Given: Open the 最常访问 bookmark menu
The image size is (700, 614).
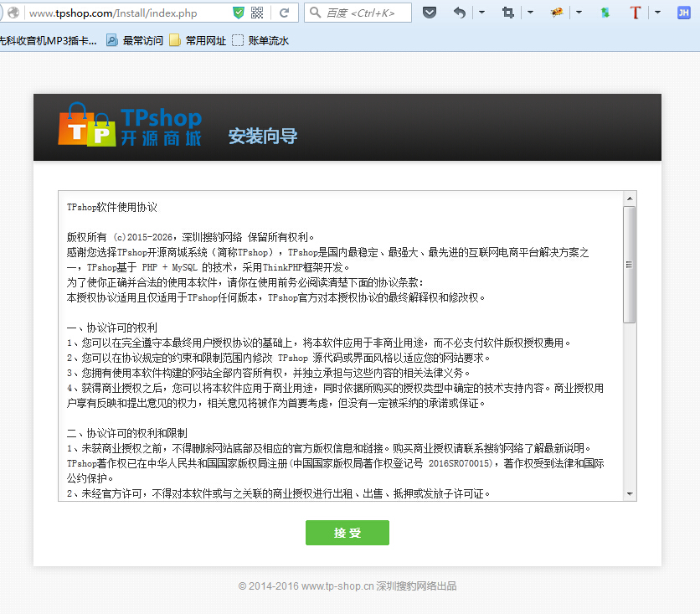Looking at the screenshot, I should [x=135, y=40].
